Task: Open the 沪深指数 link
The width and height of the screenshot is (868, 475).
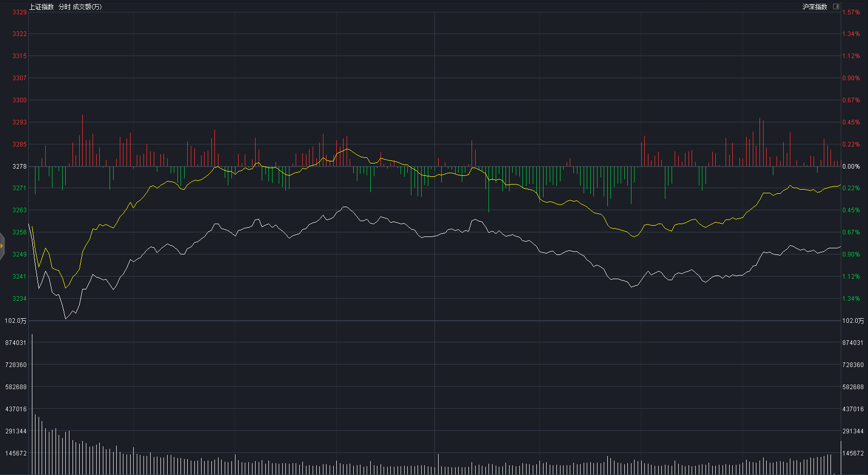Action: [815, 7]
